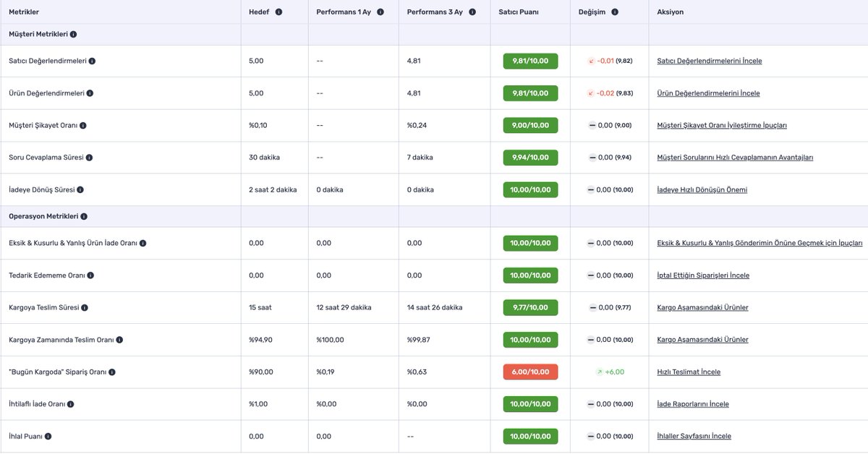The height and width of the screenshot is (454, 868).
Task: Open İptal Ettiğin Siparişleri İncele link
Action: click(x=703, y=275)
